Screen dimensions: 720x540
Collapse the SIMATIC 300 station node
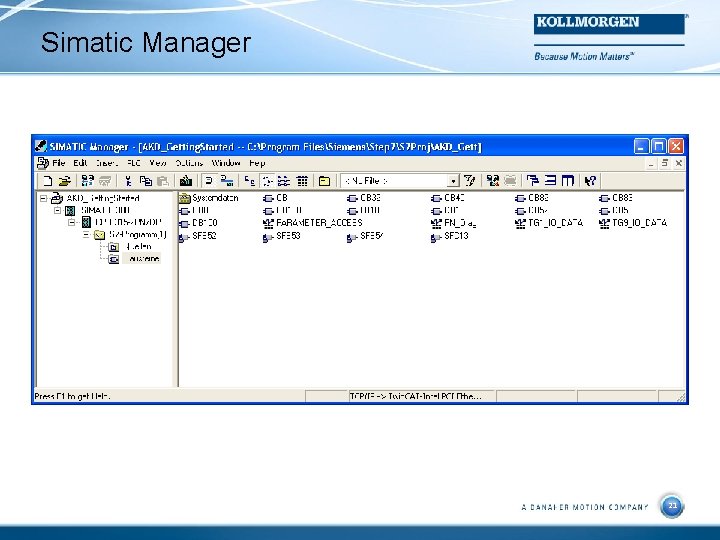tap(57, 210)
